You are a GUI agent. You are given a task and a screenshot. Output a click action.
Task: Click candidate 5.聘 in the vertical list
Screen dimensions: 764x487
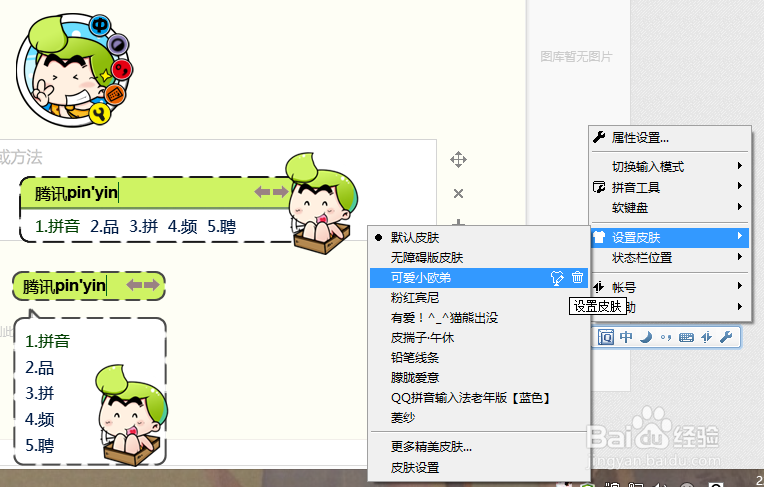(x=39, y=446)
